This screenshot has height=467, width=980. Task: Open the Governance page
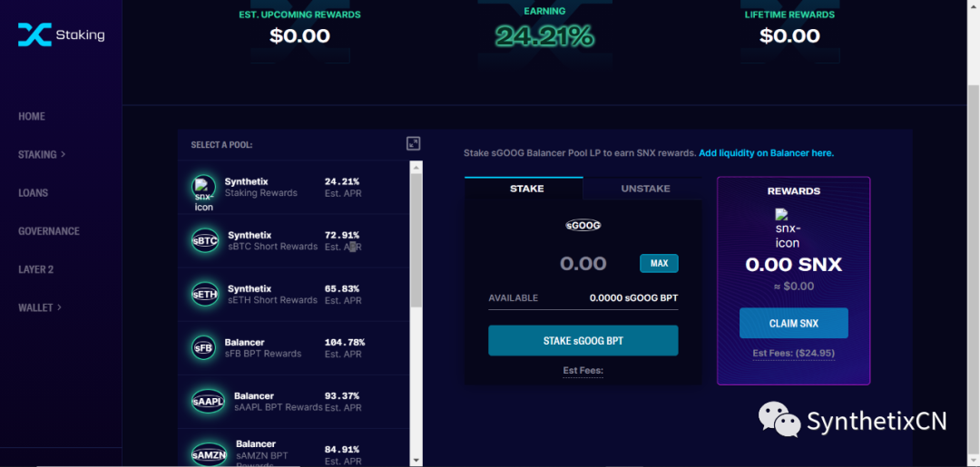49,231
